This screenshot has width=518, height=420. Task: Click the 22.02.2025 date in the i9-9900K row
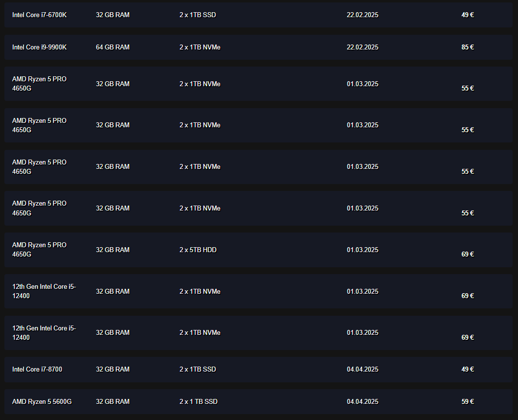pyautogui.click(x=362, y=47)
